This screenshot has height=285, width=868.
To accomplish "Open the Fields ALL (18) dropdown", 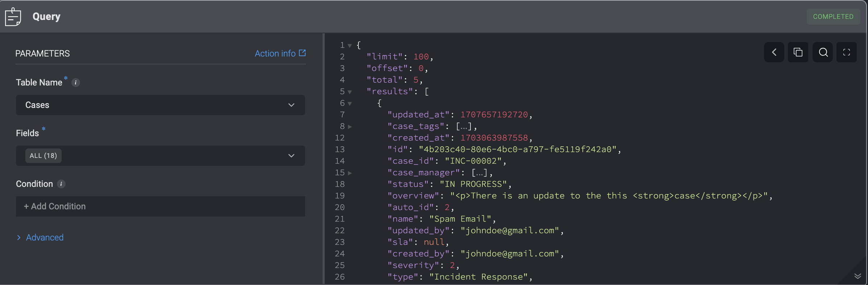I will (x=161, y=156).
